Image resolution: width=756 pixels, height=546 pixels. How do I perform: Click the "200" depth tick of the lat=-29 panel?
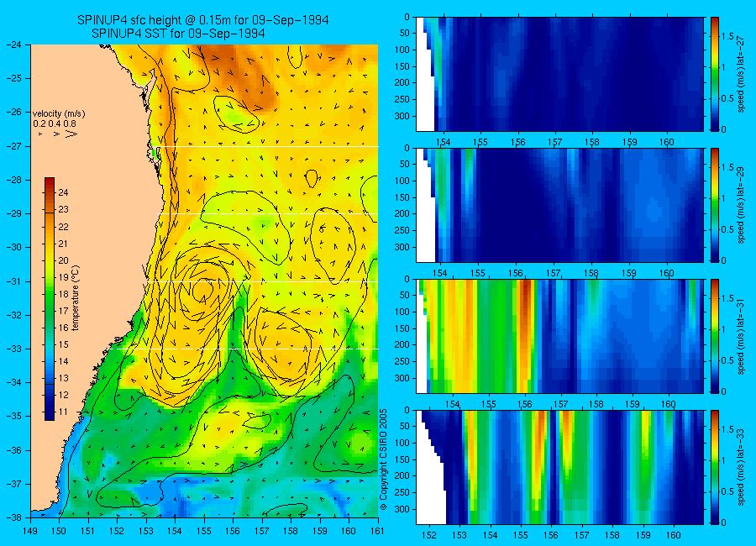pyautogui.click(x=402, y=213)
